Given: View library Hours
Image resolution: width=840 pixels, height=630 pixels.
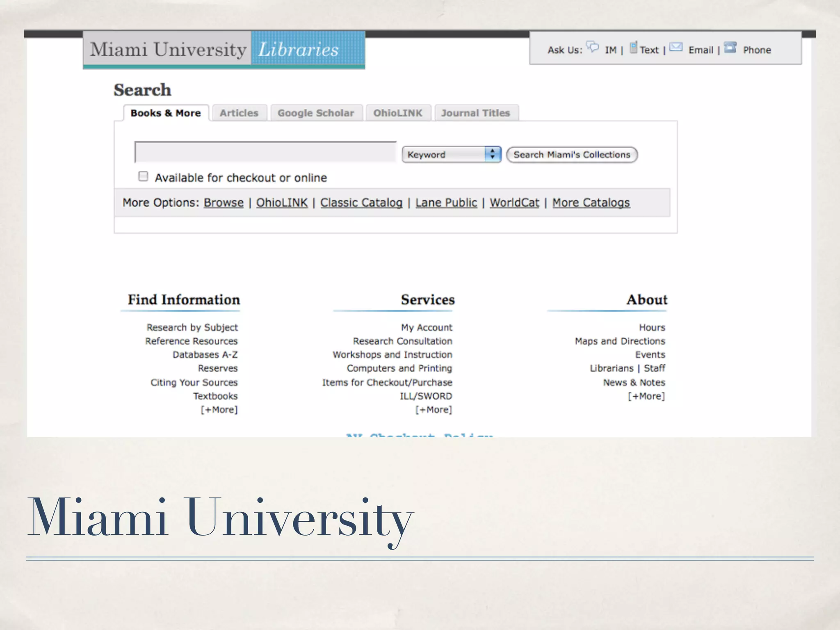Looking at the screenshot, I should tap(652, 327).
